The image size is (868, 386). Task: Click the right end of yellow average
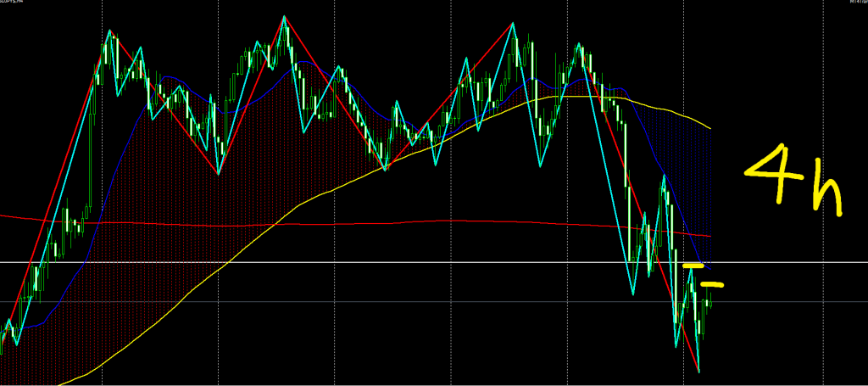click(709, 129)
